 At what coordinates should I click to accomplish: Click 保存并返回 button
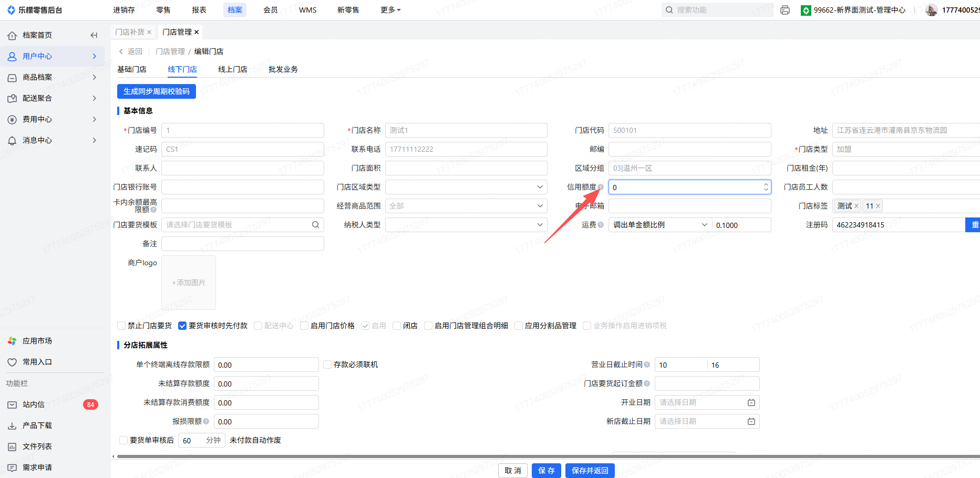pyautogui.click(x=590, y=471)
